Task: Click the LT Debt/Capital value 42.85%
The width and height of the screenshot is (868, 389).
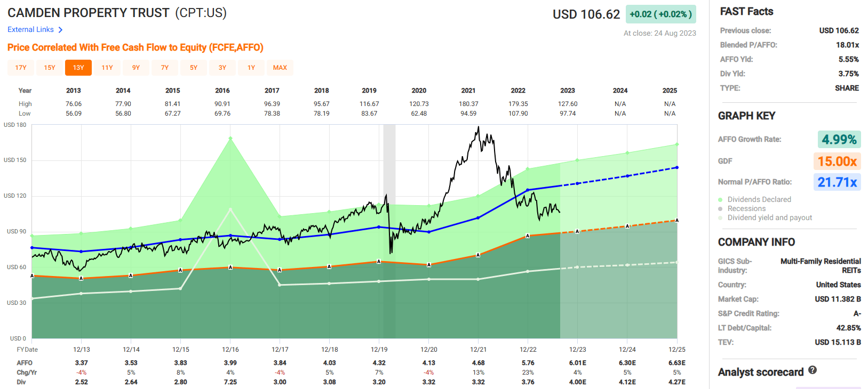Action: 848,328
